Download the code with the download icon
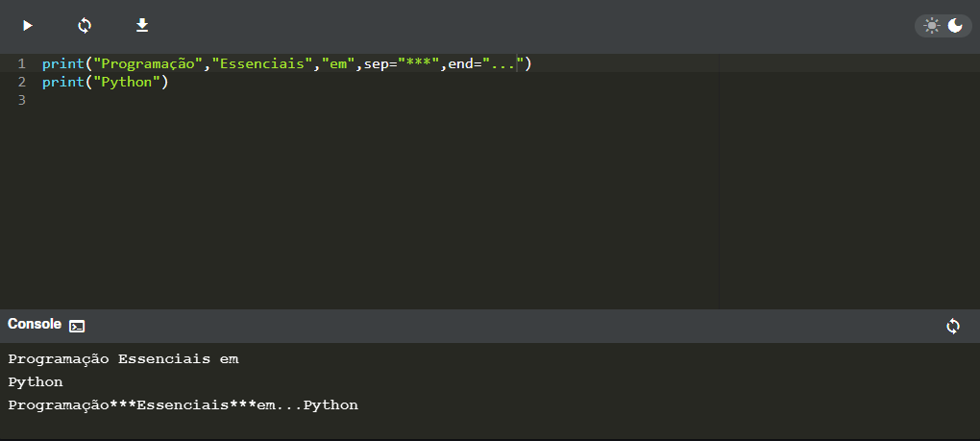This screenshot has height=441, width=980. click(x=142, y=26)
